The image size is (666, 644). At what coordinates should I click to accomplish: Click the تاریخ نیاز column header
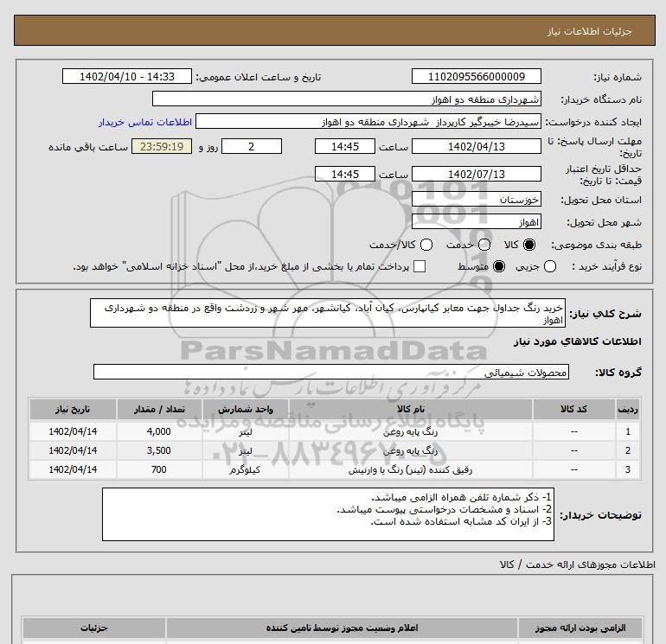click(73, 409)
